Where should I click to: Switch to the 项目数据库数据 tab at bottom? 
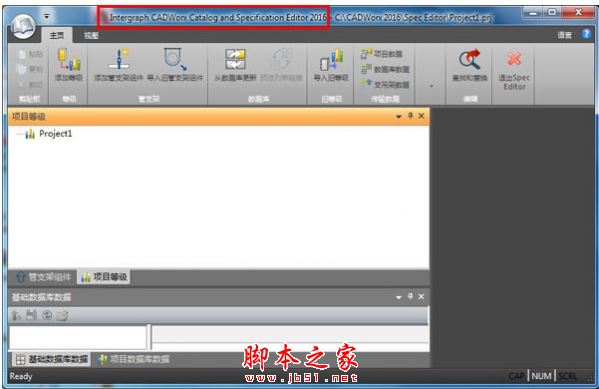(x=134, y=359)
